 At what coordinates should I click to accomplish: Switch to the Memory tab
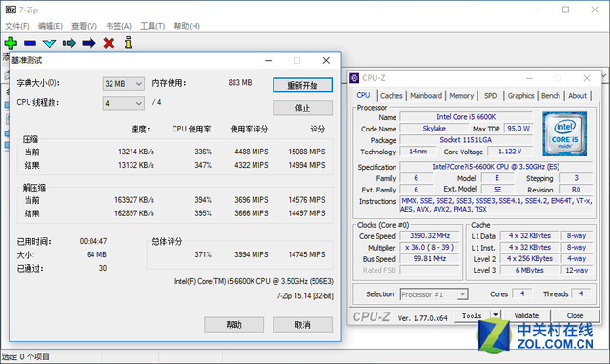tap(461, 96)
